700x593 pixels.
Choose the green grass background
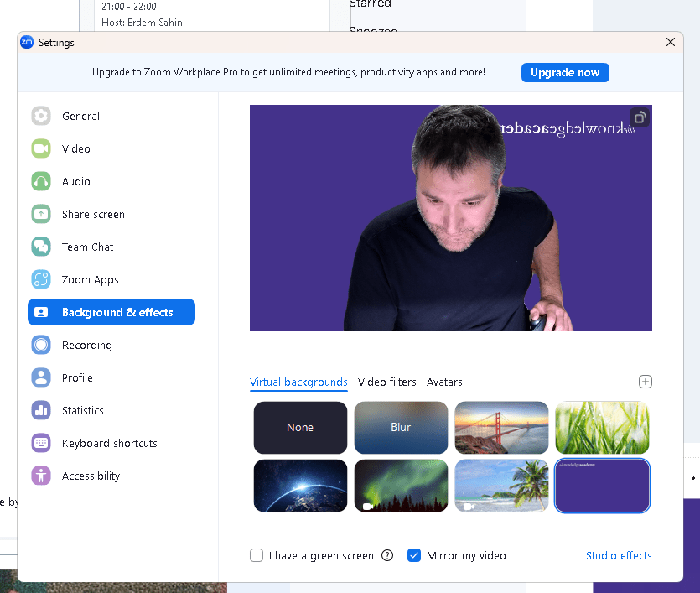tap(602, 427)
